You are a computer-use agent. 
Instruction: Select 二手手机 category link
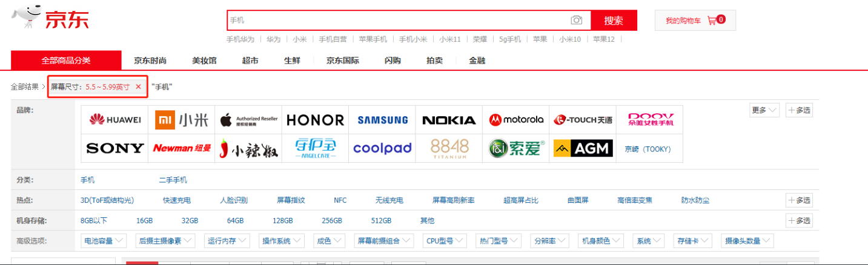pos(173,180)
